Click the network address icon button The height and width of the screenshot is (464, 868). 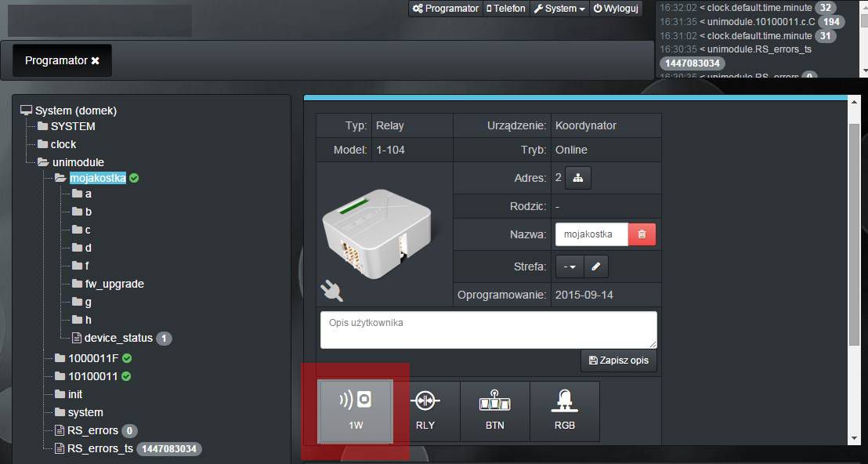578,178
